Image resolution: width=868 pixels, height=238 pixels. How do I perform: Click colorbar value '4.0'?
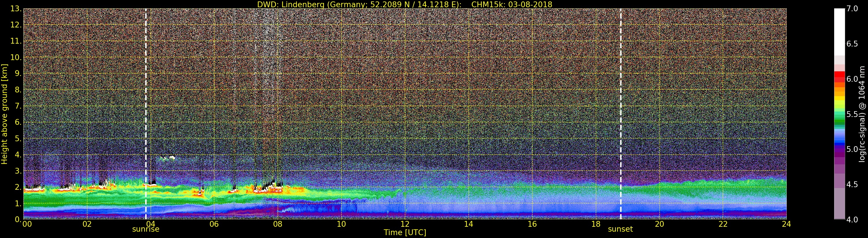[x=852, y=220]
